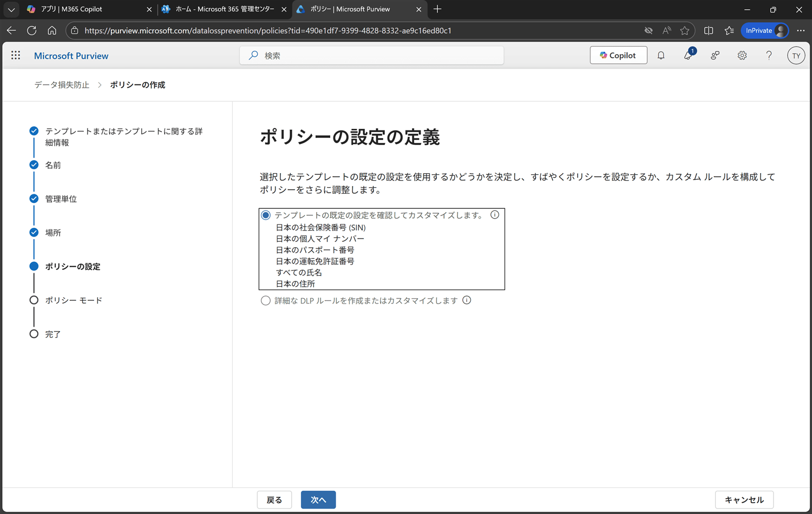Viewport: 812px width, 514px height.
Task: Select the 完了 wizard step
Action: tap(53, 334)
